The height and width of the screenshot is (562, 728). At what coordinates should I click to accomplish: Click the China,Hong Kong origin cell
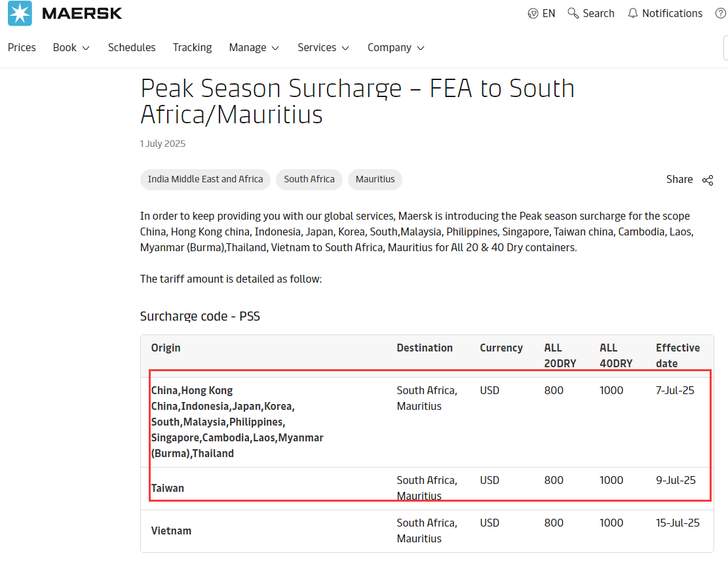[x=237, y=422]
